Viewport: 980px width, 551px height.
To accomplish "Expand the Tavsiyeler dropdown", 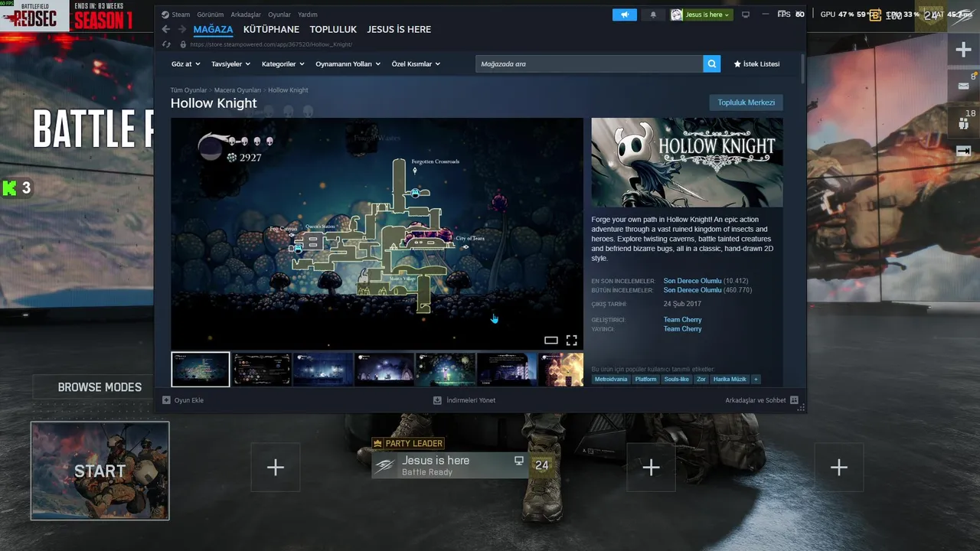I will point(231,64).
